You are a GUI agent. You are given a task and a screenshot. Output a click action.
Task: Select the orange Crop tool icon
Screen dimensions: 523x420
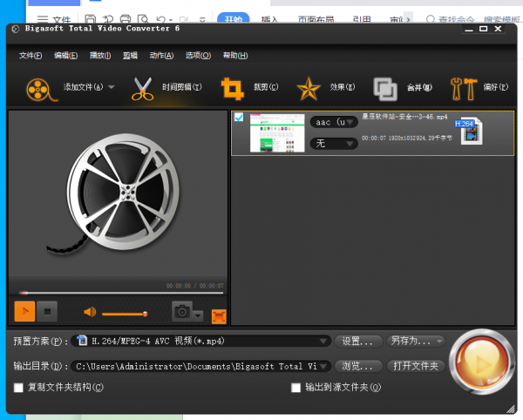pyautogui.click(x=233, y=89)
